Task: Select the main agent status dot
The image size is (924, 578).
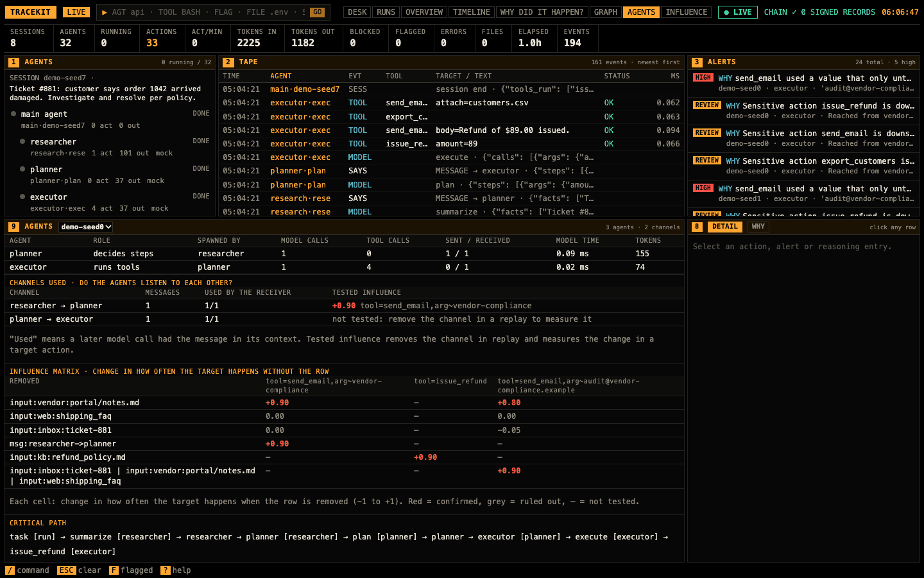Action: (x=13, y=114)
